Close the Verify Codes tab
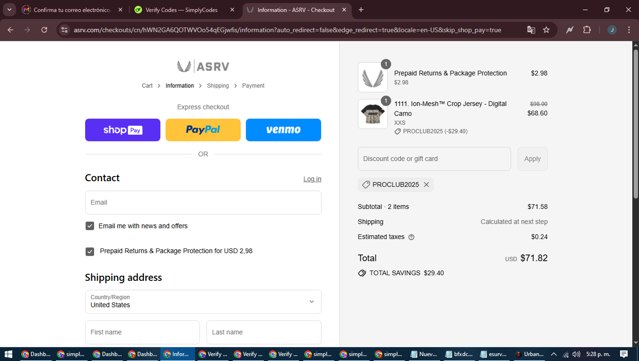 pyautogui.click(x=232, y=10)
